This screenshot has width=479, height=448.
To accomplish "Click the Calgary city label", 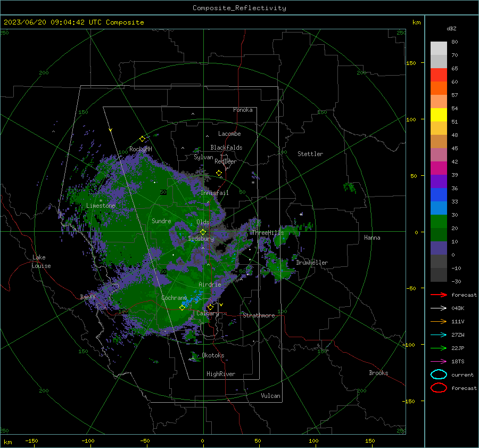I will [x=208, y=313].
